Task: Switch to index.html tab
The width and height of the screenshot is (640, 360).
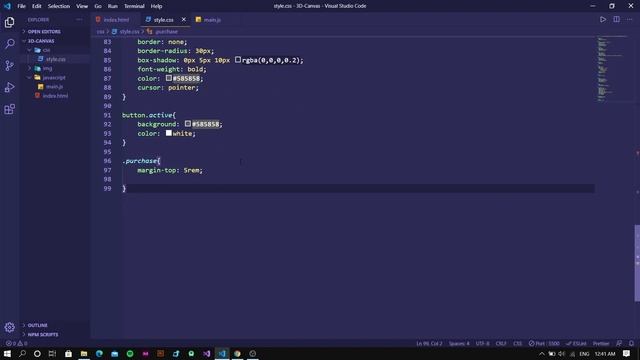Action: 116,20
